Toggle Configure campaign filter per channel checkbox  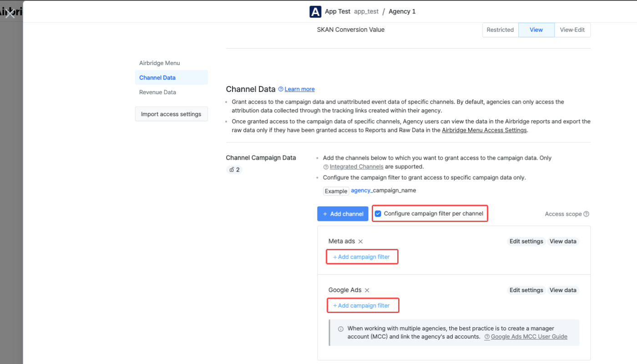pyautogui.click(x=378, y=213)
